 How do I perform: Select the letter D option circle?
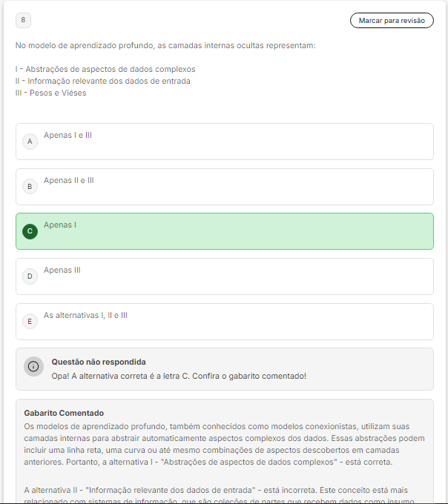[30, 276]
